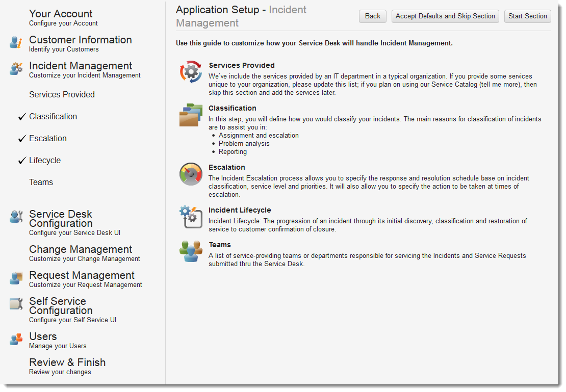Click 'Customize your Request Management' subtitle
566x392 pixels.
(86, 285)
